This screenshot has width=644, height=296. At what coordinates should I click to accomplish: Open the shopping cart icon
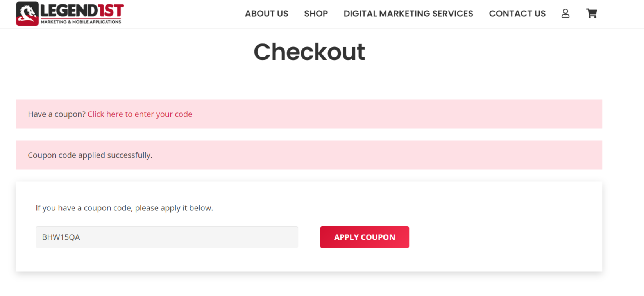[592, 14]
